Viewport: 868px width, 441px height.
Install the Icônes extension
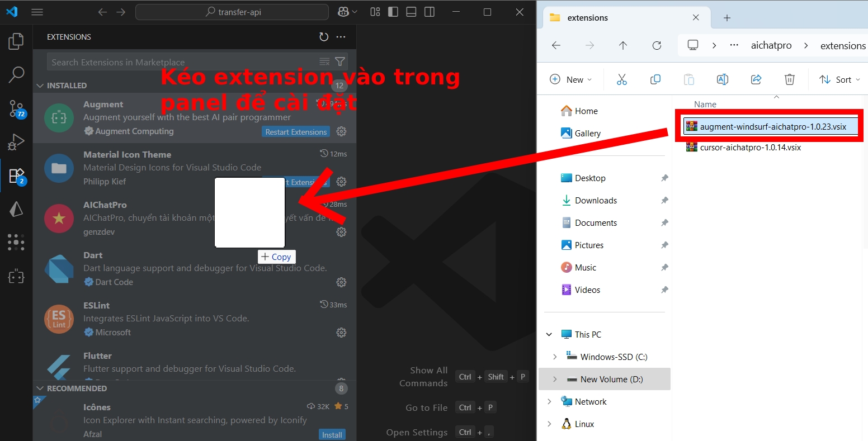332,434
